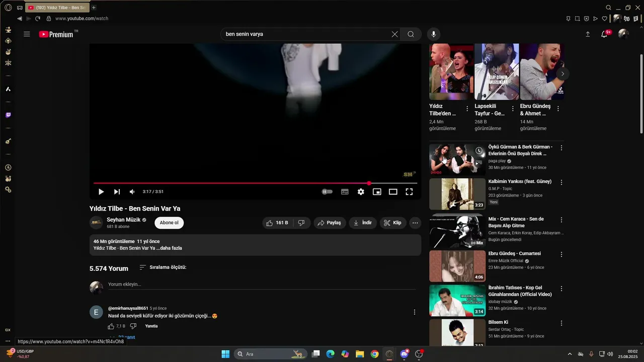Viewport: 644px width, 362px height.
Task: Open the ad blocker shield icon
Action: pyautogui.click(x=586, y=19)
